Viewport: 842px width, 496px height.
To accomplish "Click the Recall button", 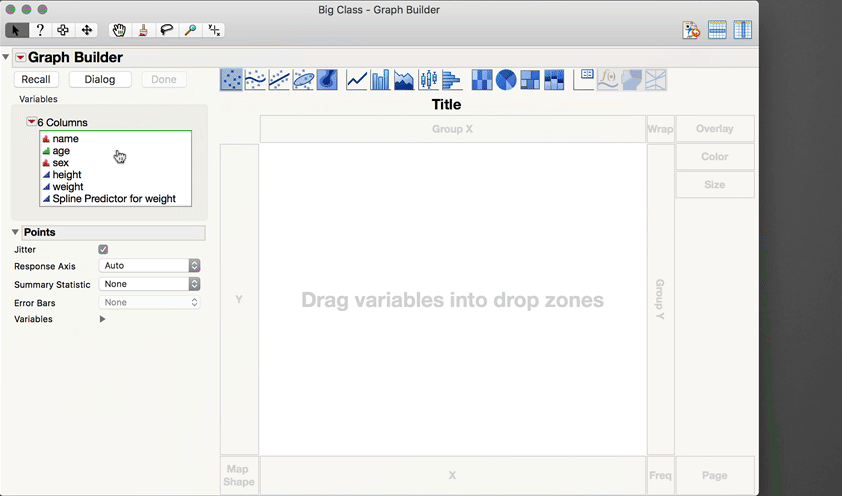I will tap(35, 79).
